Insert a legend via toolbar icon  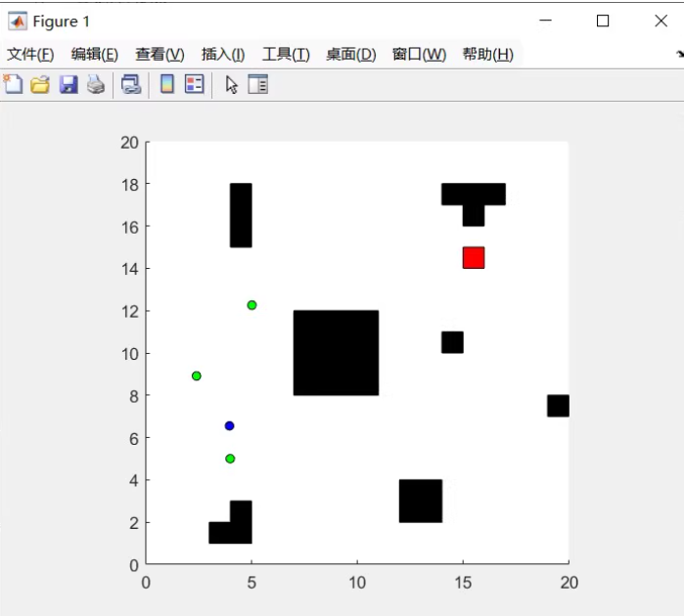tap(194, 84)
